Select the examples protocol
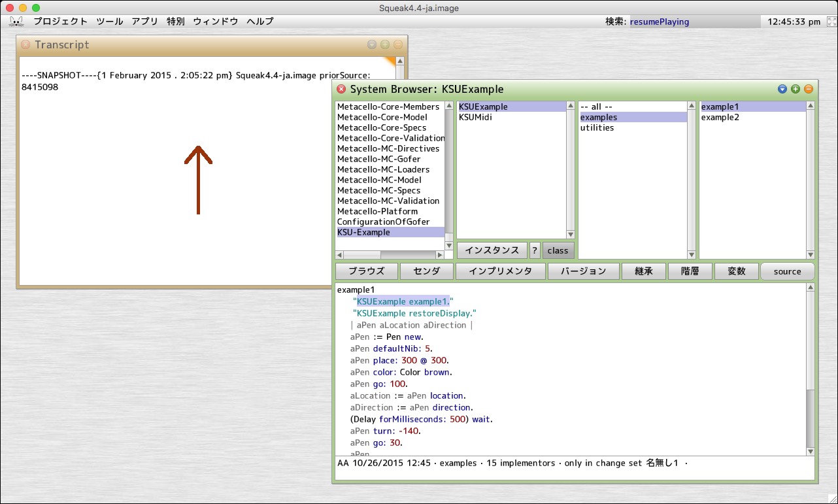 tap(633, 117)
